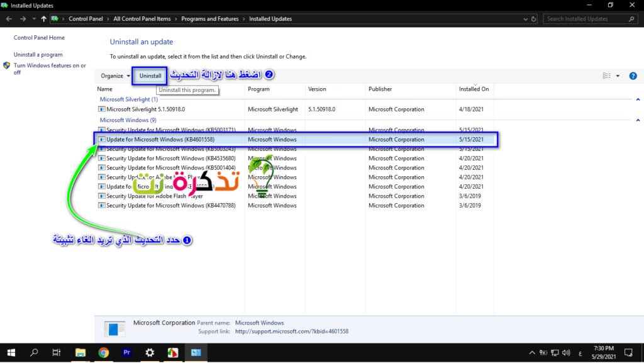Viewport: 644px width, 363px height.
Task: Open Help with the question mark icon
Action: [633, 76]
